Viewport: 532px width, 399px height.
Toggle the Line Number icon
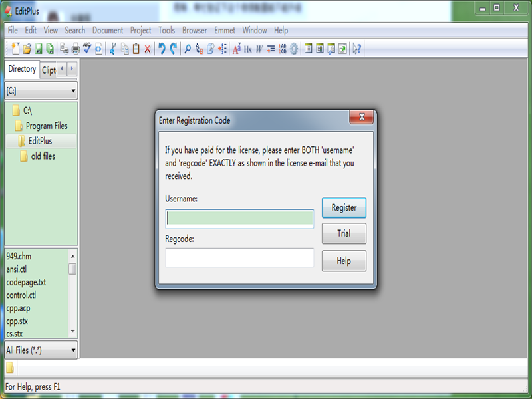click(282, 49)
